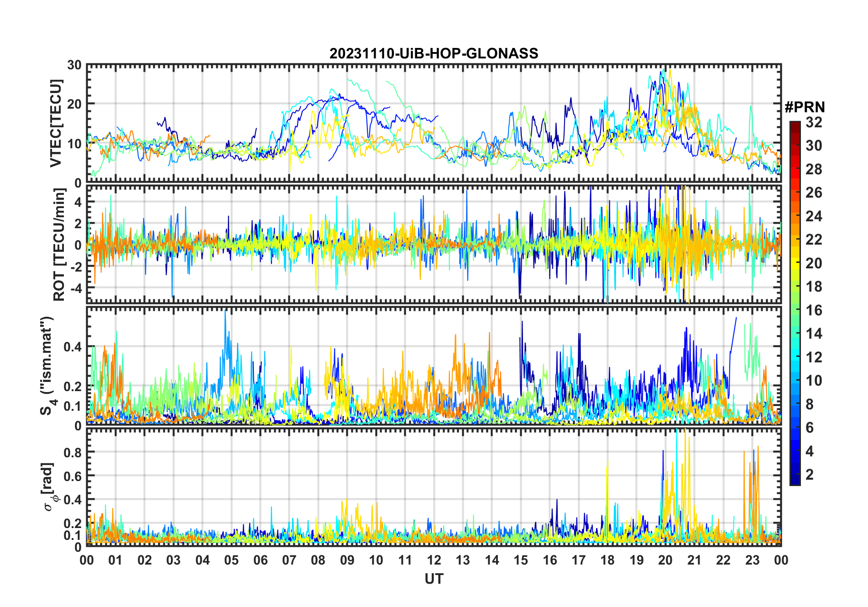This screenshot has width=868, height=607.
Task: Click x-axis tick label 13
Action: pyautogui.click(x=463, y=560)
